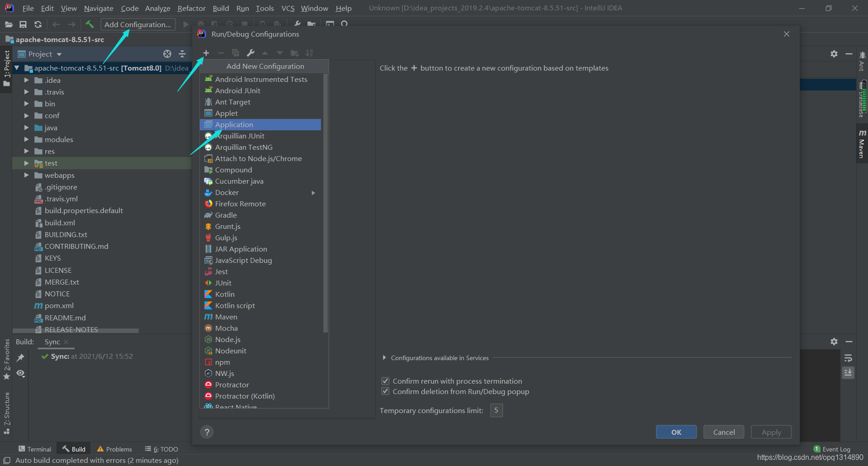Screen dimensions: 868x466
Task: Click the Apply button
Action: click(x=771, y=432)
